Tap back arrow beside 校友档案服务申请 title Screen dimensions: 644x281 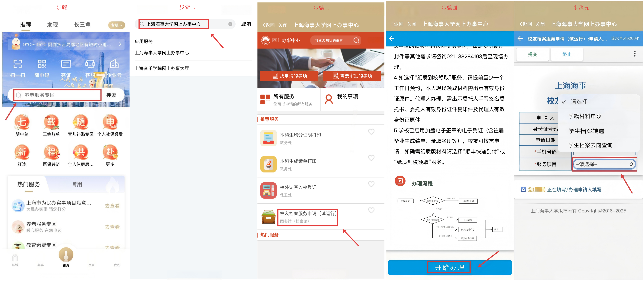[x=520, y=39]
